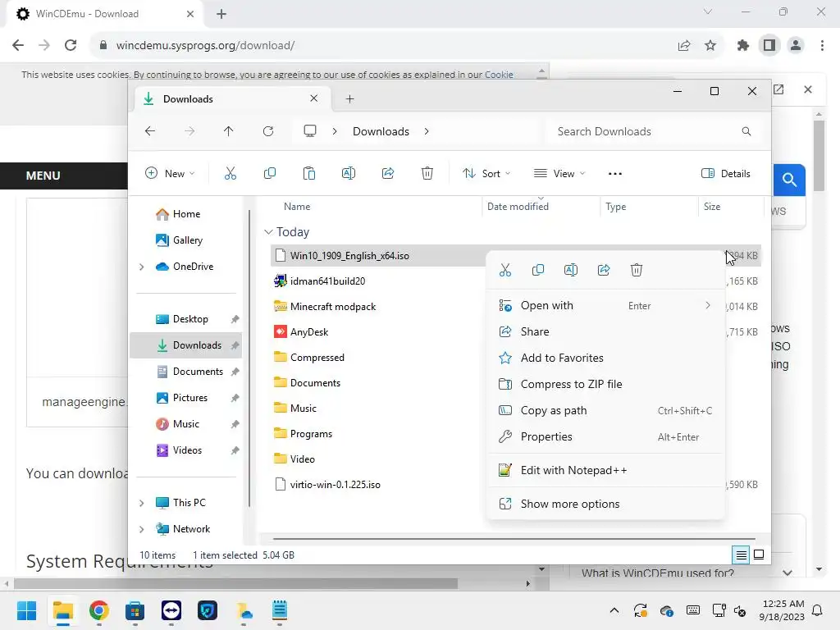Open the New dropdown menu
The height and width of the screenshot is (630, 840).
point(170,174)
